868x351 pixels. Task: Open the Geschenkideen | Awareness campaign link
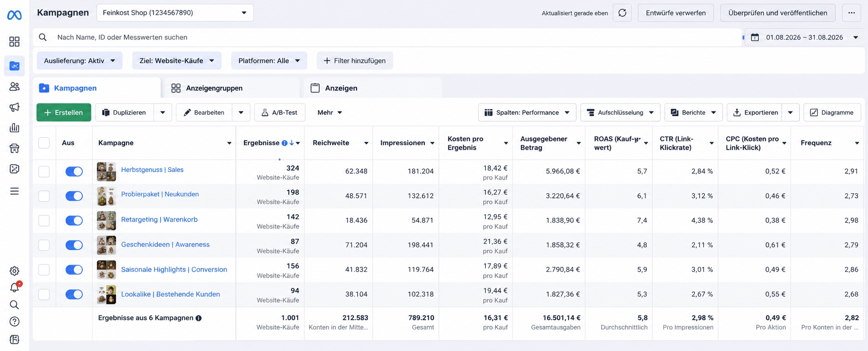[x=165, y=244]
